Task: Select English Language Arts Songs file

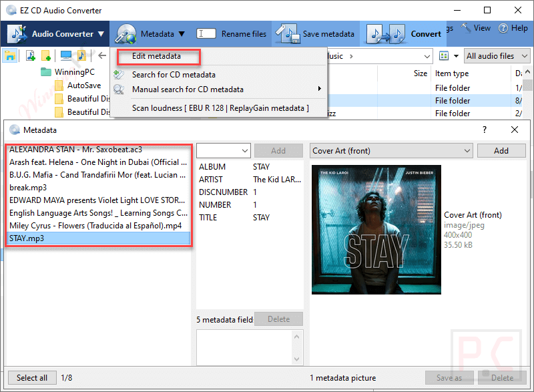Action: [99, 213]
